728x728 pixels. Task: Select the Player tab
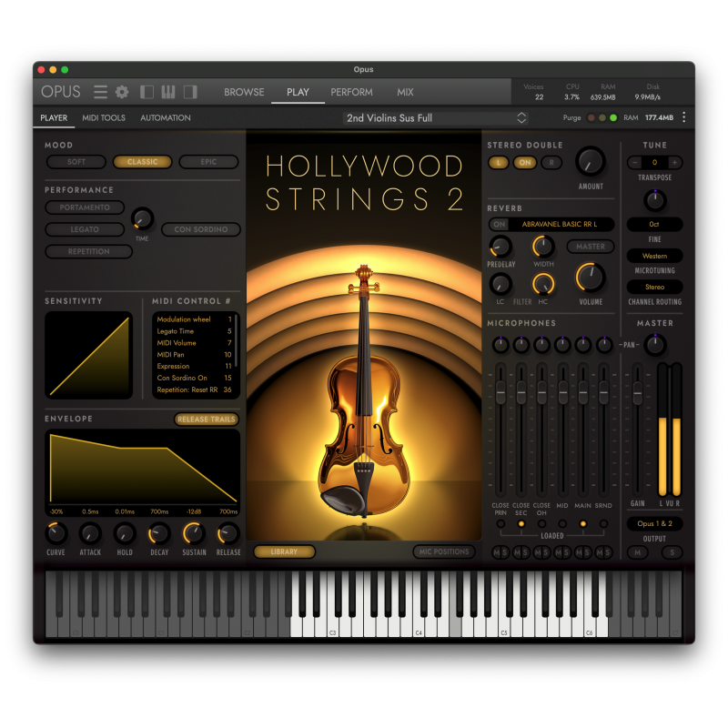coord(54,118)
